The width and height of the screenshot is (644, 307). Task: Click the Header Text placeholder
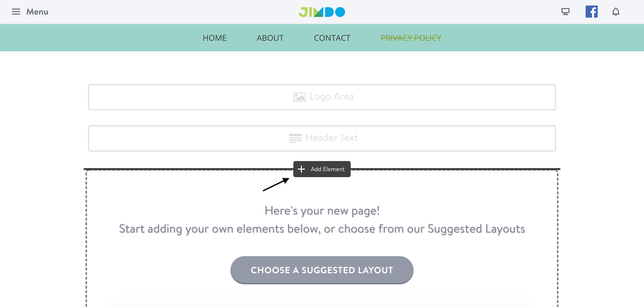coord(322,138)
